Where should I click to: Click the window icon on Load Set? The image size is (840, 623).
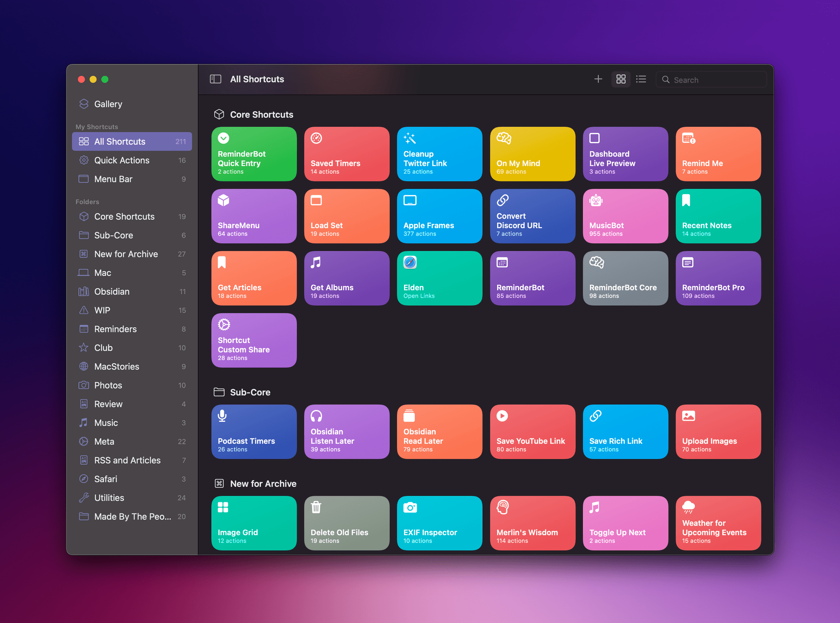point(316,200)
